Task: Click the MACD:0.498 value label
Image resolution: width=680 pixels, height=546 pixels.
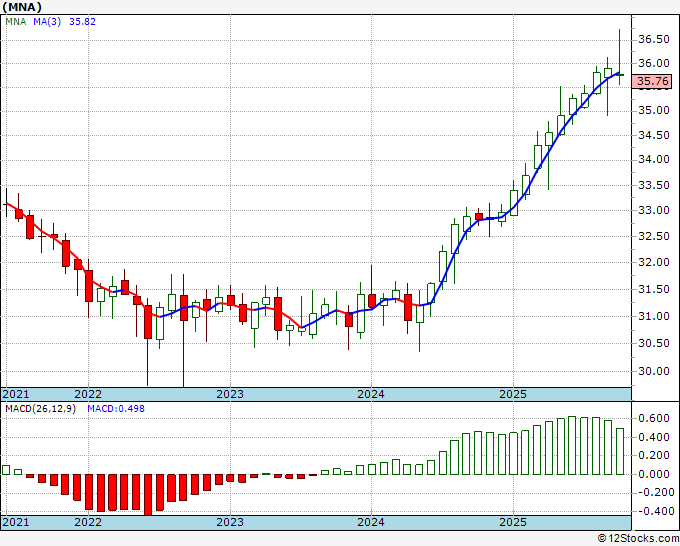Action: (116, 409)
